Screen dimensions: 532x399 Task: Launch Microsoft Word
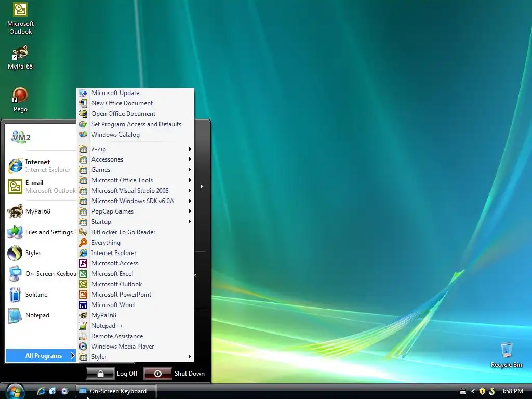[x=136, y=305]
